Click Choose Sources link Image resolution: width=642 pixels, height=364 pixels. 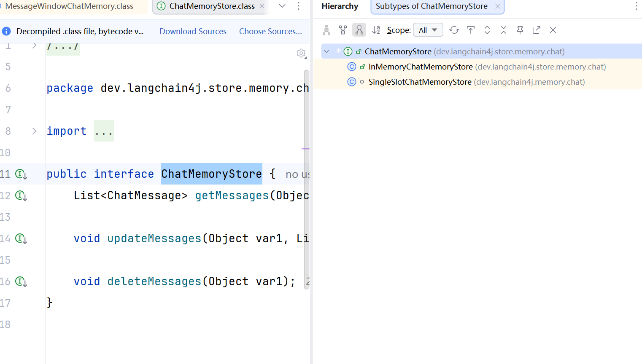270,31
